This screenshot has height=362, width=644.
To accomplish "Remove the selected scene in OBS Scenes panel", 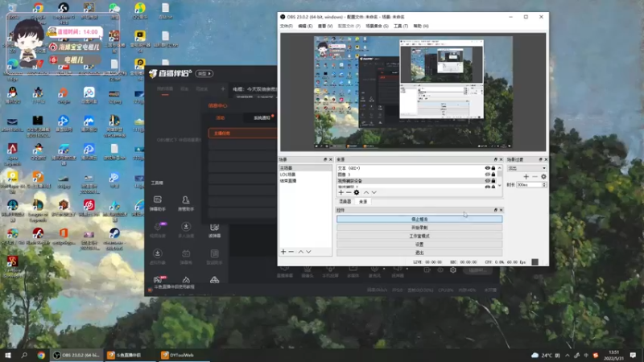I will pos(291,252).
